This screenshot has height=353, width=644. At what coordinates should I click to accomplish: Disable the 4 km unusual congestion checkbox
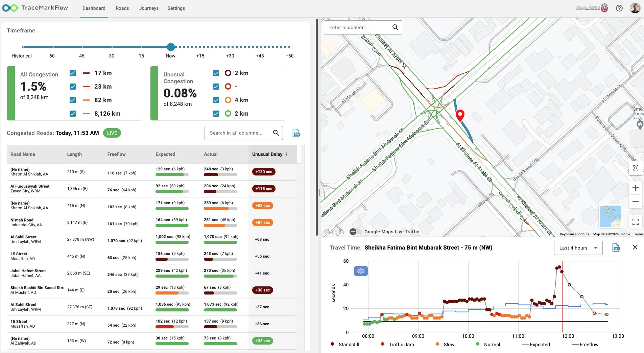[x=216, y=100]
